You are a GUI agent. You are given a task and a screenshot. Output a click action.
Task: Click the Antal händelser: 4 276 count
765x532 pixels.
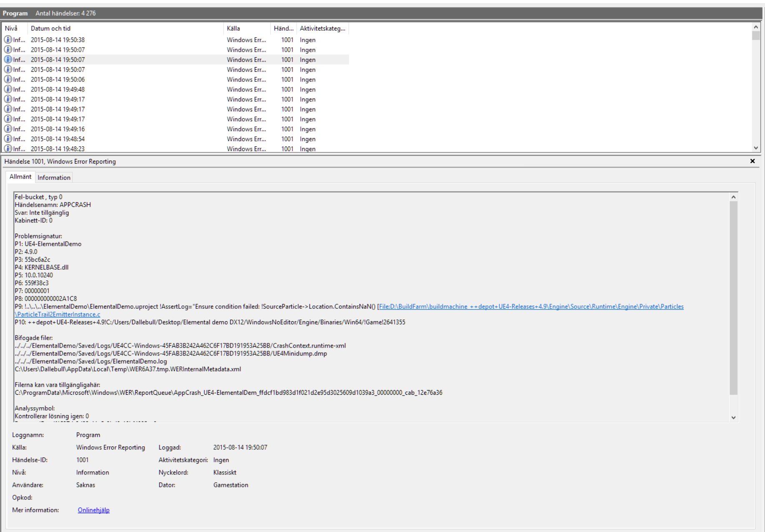65,13
